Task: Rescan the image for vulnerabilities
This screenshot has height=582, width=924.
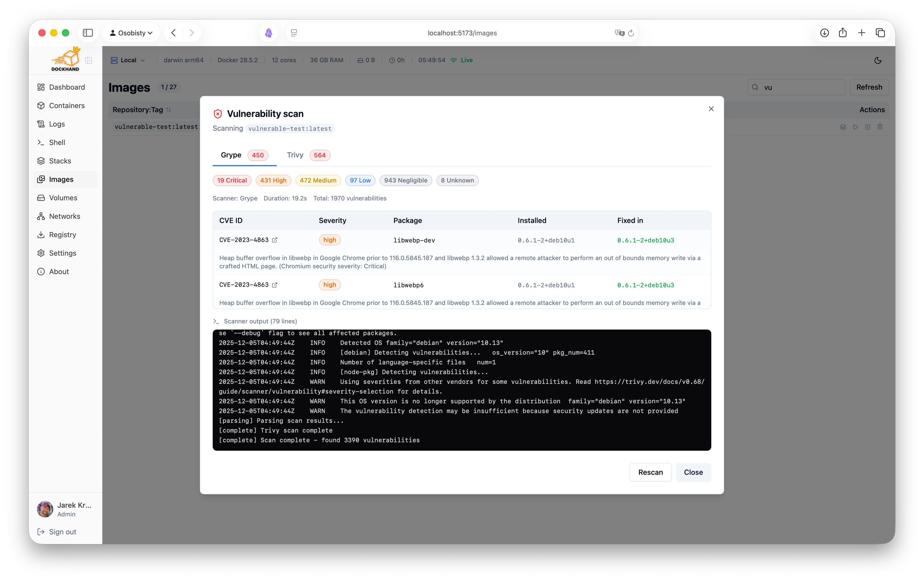Action: 650,472
